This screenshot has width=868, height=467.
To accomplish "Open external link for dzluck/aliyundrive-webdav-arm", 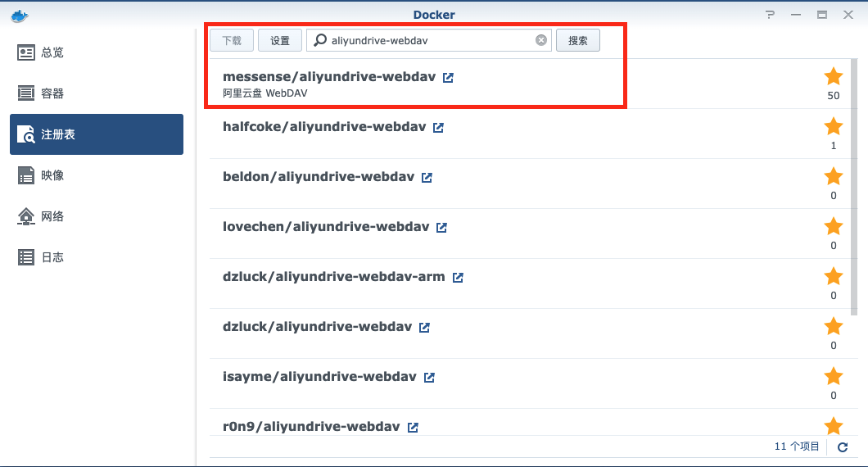I will point(457,277).
